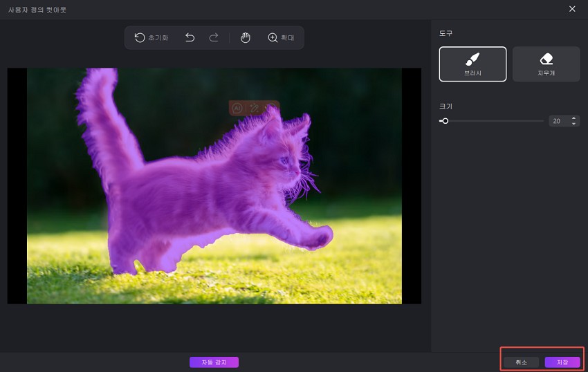Click the 초기화 reset button

click(x=151, y=37)
